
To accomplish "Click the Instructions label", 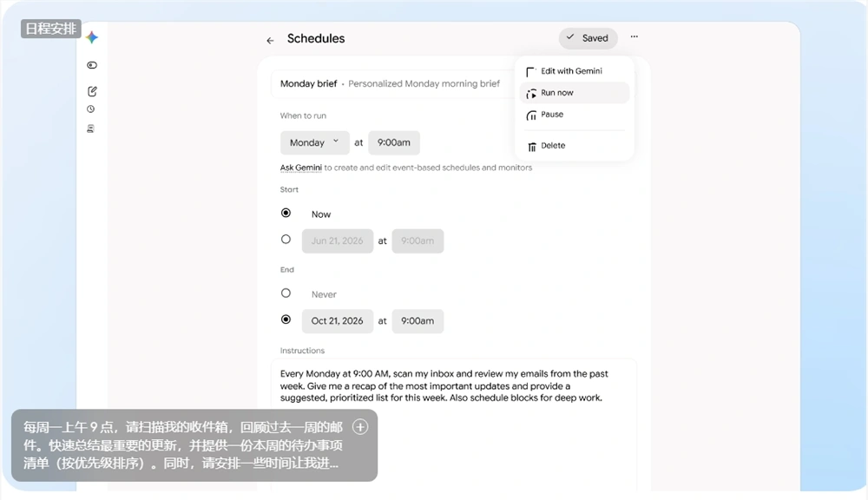I will [302, 351].
